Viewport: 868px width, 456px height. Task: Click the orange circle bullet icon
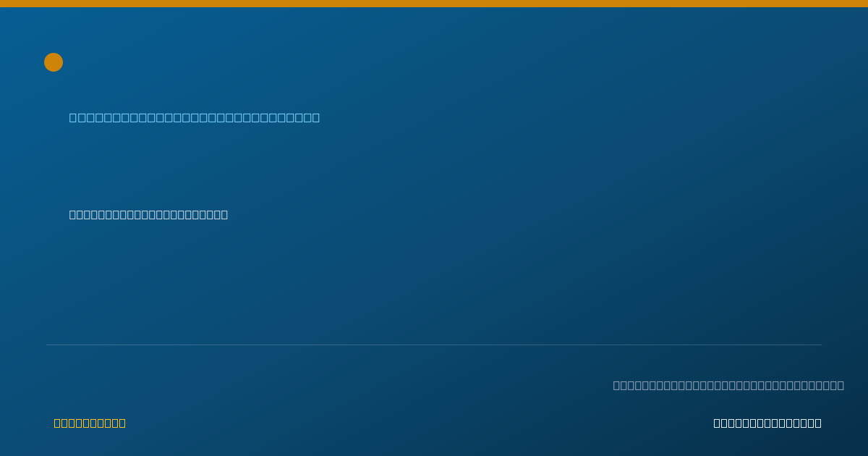pos(54,62)
